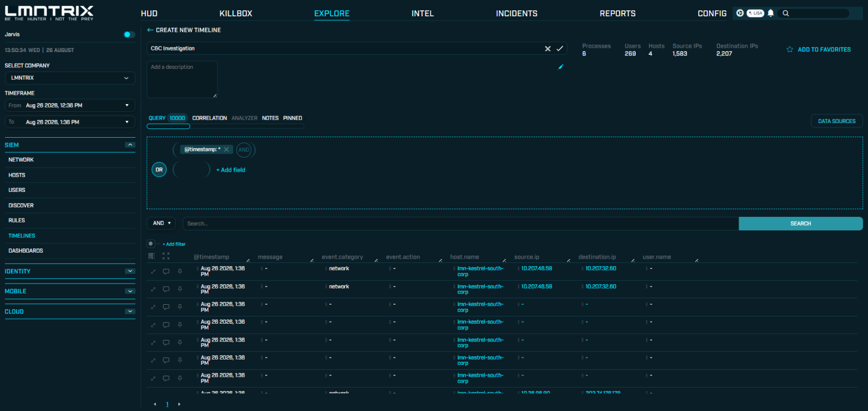The height and width of the screenshot is (411, 868).
Task: Pin the first event row
Action: [x=180, y=272]
